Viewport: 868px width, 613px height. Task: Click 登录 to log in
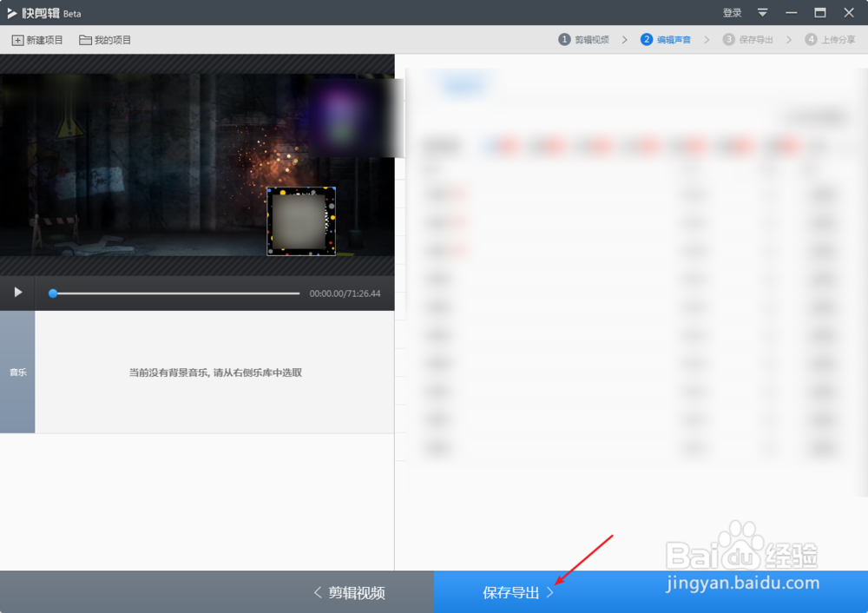(732, 13)
